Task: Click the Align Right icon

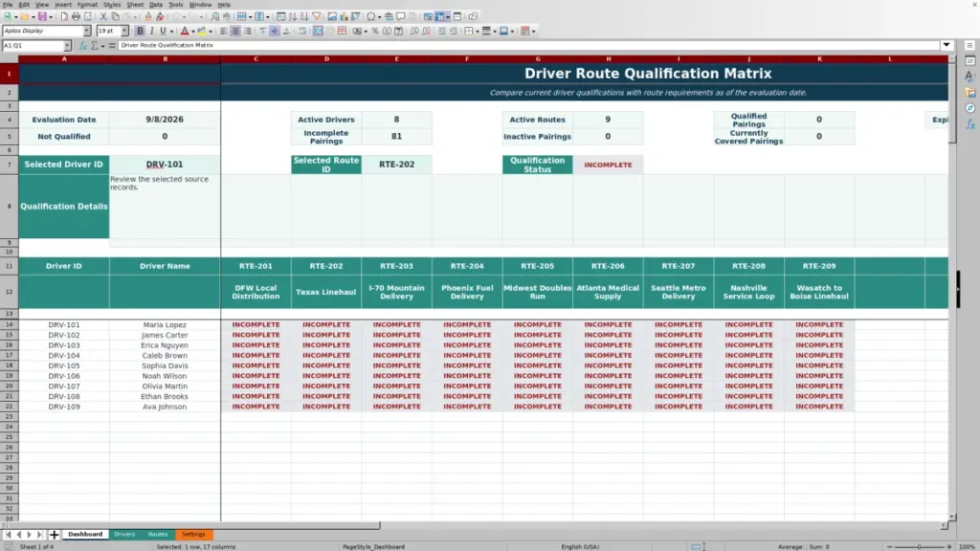Action: [x=248, y=31]
